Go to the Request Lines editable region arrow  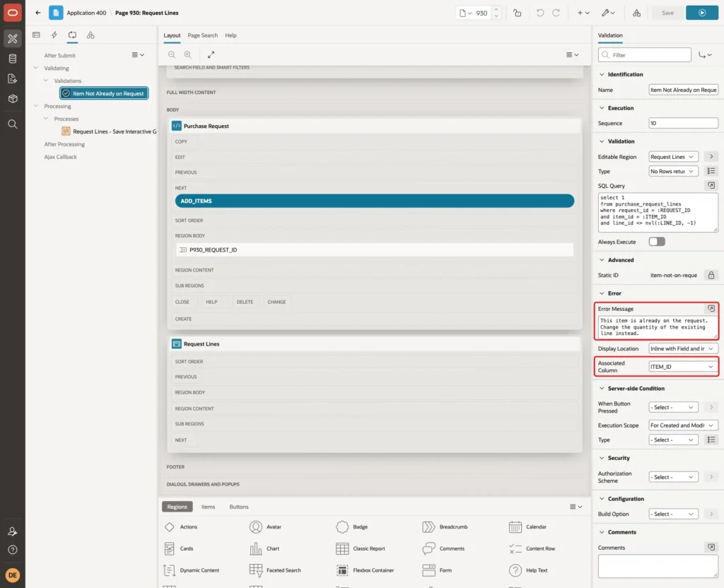[711, 157]
